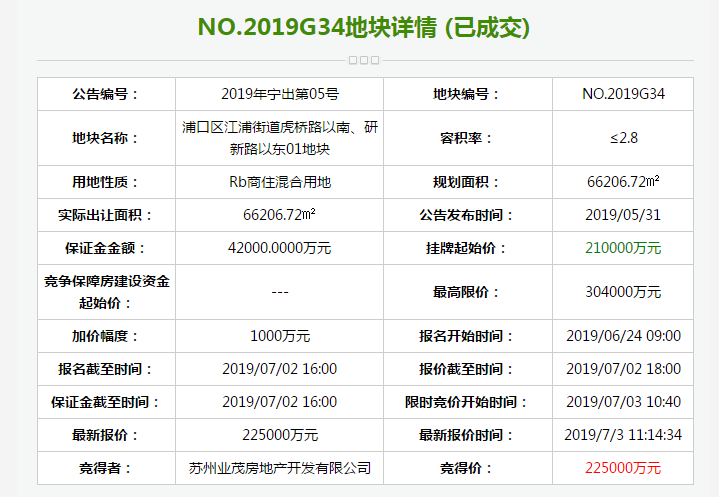Click the 实际出让面积 value 66206.72㎡

[279, 215]
